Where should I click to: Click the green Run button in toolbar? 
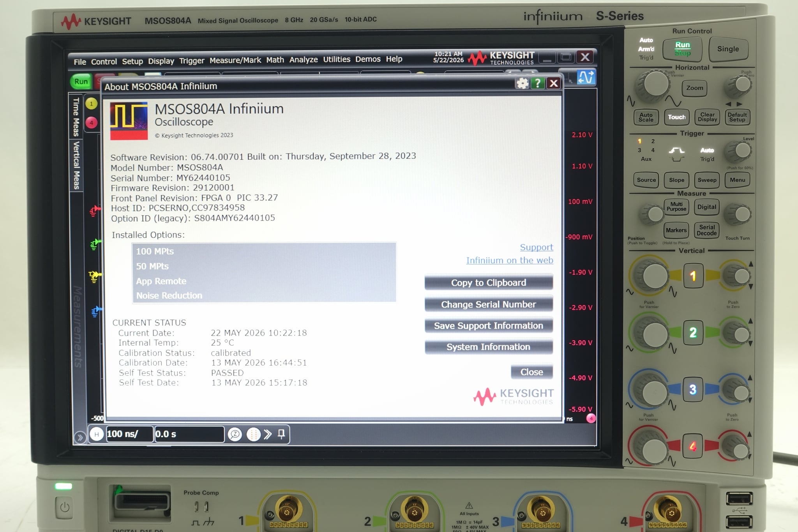[81, 81]
